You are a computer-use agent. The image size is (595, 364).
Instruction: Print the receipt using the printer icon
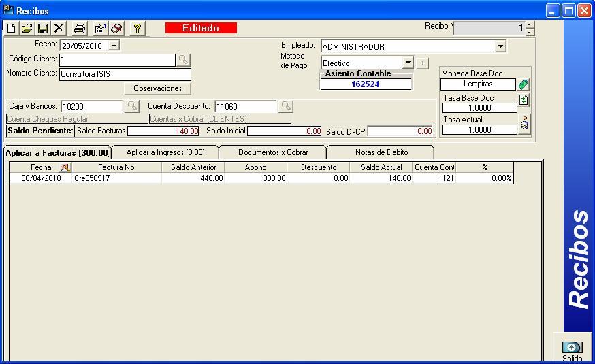point(80,29)
